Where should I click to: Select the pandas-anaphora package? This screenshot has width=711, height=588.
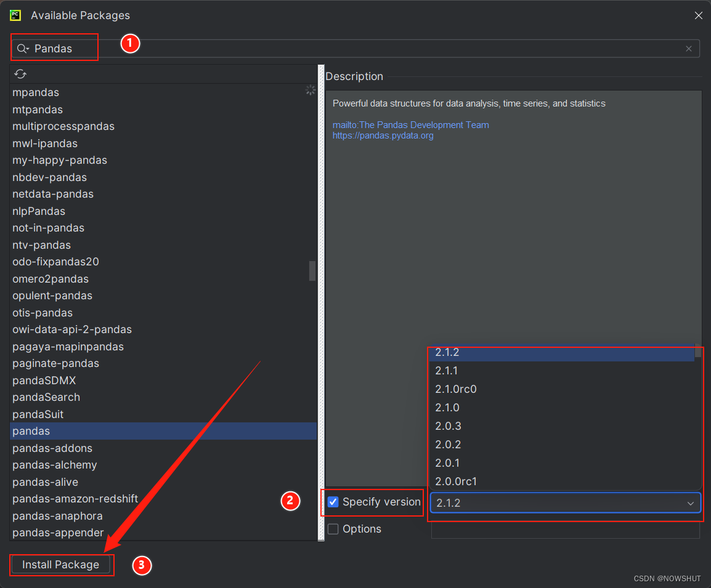(x=163, y=516)
